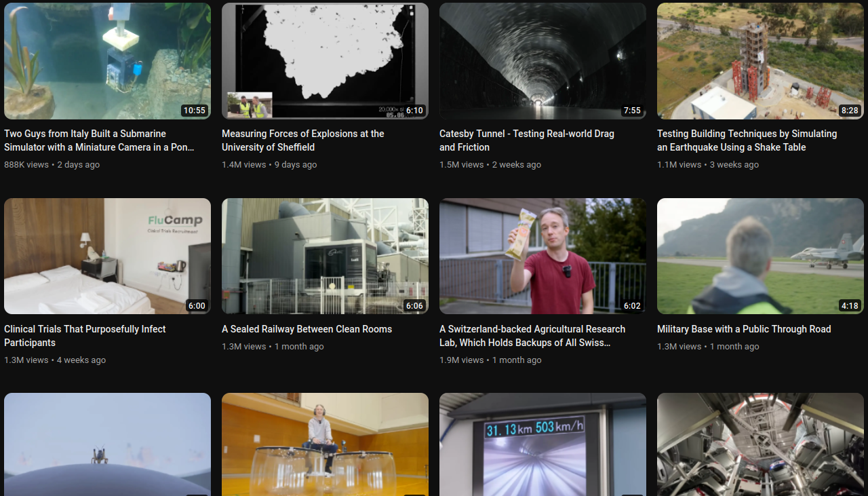This screenshot has width=868, height=496.
Task: Open the Catesby Tunnel video thumbnail
Action: 542,61
